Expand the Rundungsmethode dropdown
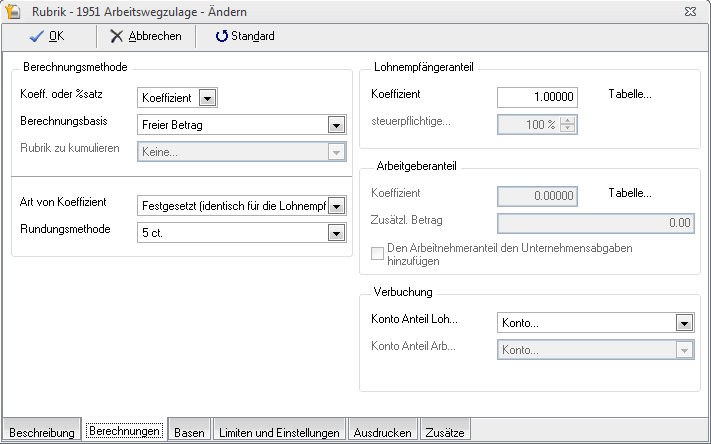 (x=336, y=233)
